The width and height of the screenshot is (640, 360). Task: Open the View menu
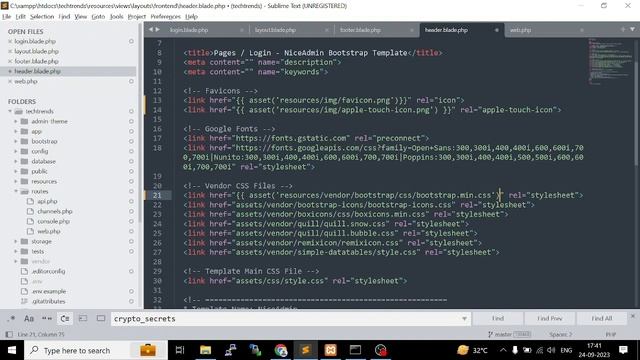pyautogui.click(x=80, y=17)
